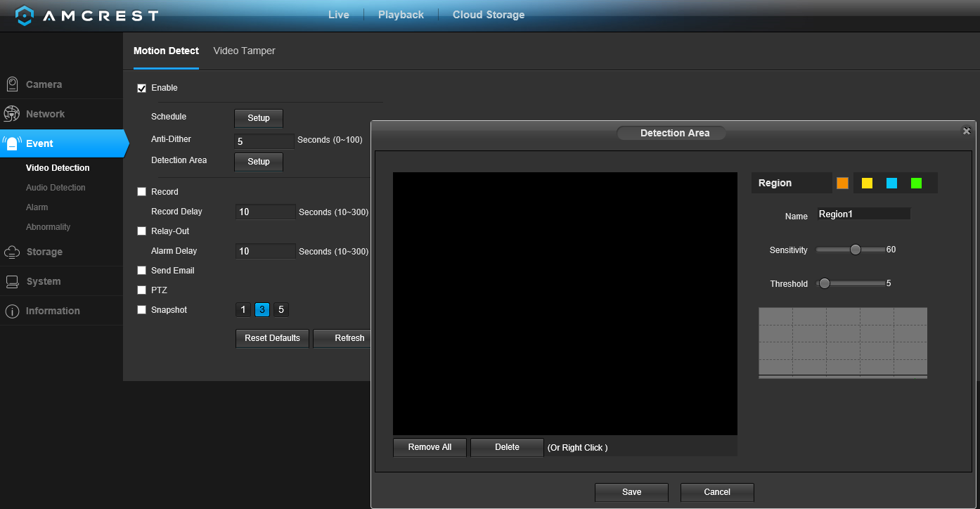Tick the Relay-Out checkbox
980x509 pixels.
pos(141,231)
